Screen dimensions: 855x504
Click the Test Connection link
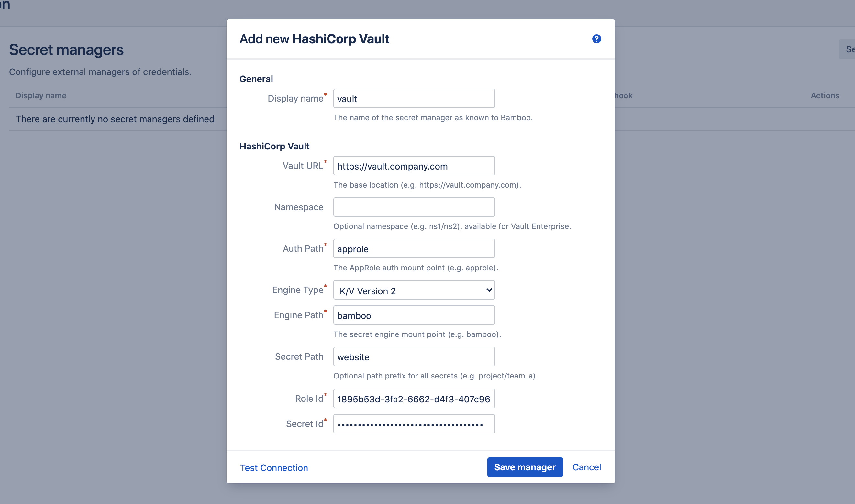pyautogui.click(x=274, y=468)
